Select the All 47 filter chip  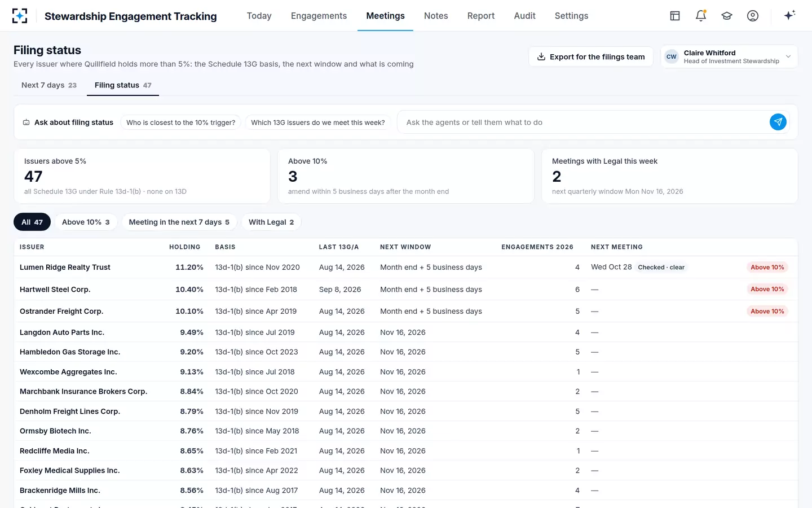[x=32, y=222]
